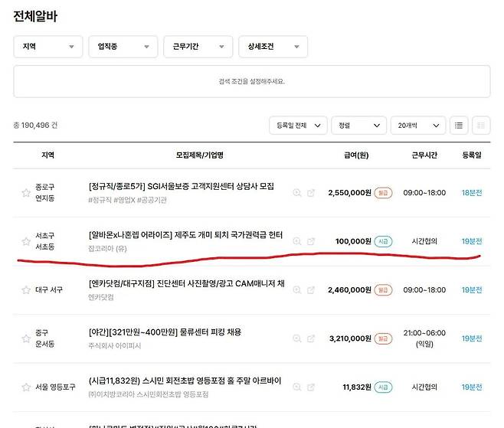The height and width of the screenshot is (428, 504).
Task: Click the 3,210,000원 salary value
Action: coord(350,338)
